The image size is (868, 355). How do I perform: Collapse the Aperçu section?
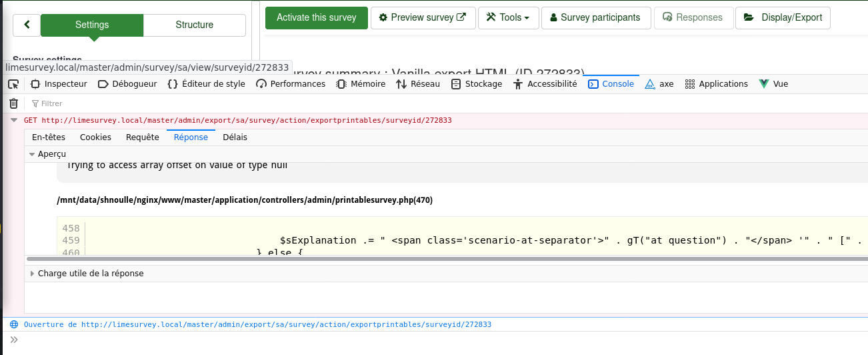coord(32,154)
